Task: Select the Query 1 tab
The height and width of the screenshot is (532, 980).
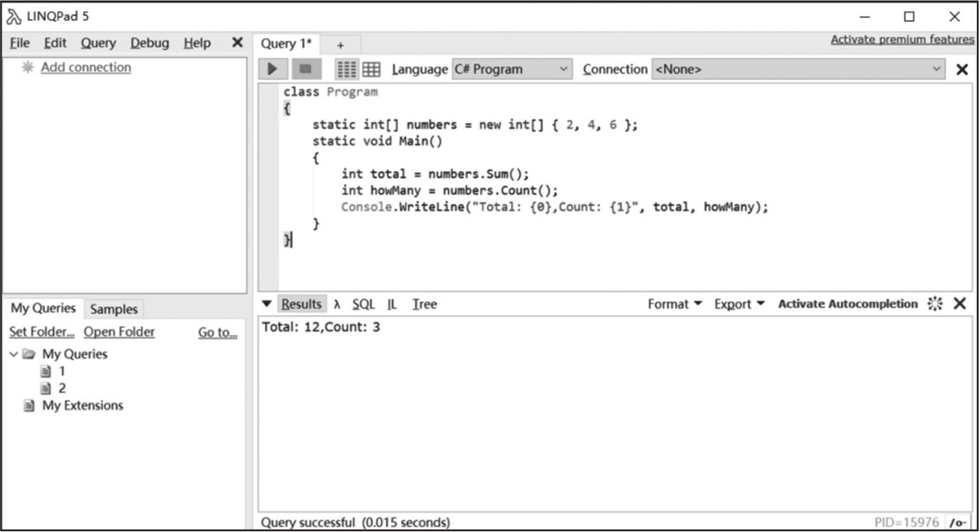Action: tap(286, 44)
